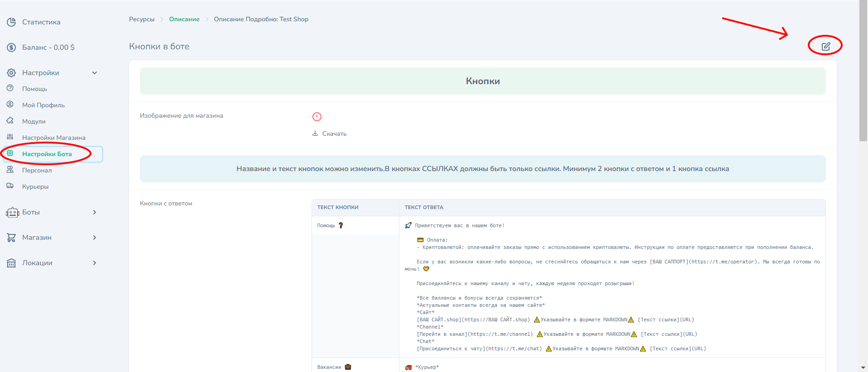868x372 pixels.
Task: Click the Мой Профиль user icon
Action: coord(10,105)
